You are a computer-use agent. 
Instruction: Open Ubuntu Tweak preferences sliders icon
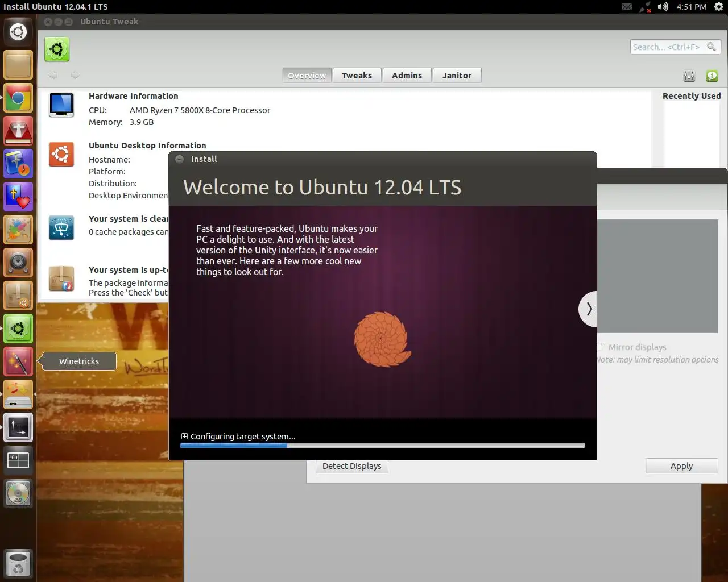point(689,76)
